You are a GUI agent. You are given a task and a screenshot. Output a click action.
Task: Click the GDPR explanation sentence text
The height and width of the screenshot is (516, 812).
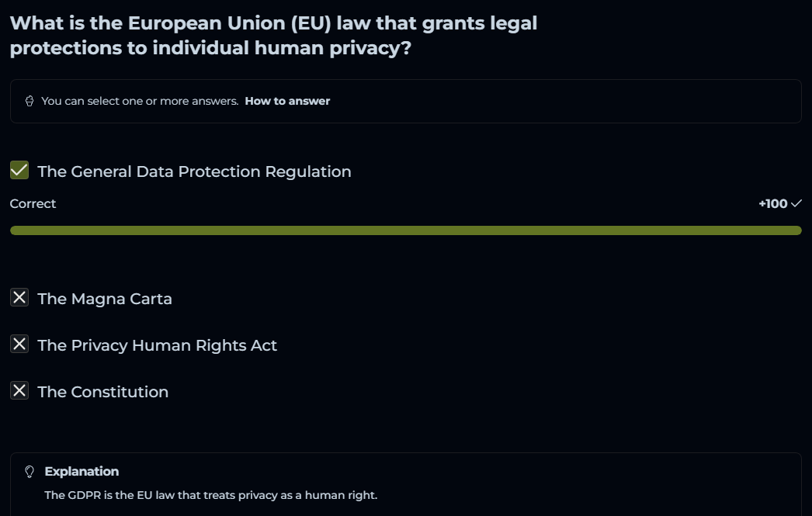pyautogui.click(x=210, y=495)
